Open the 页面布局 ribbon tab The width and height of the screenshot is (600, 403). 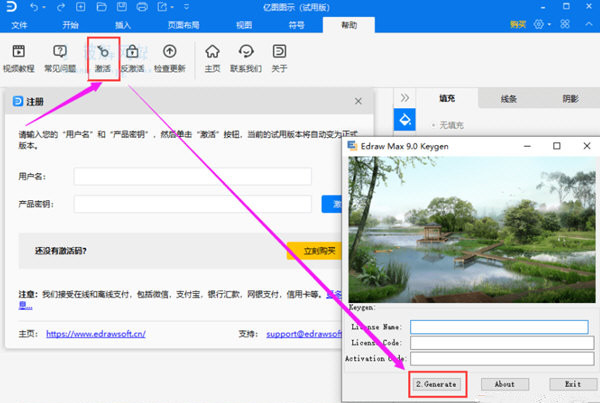point(182,24)
